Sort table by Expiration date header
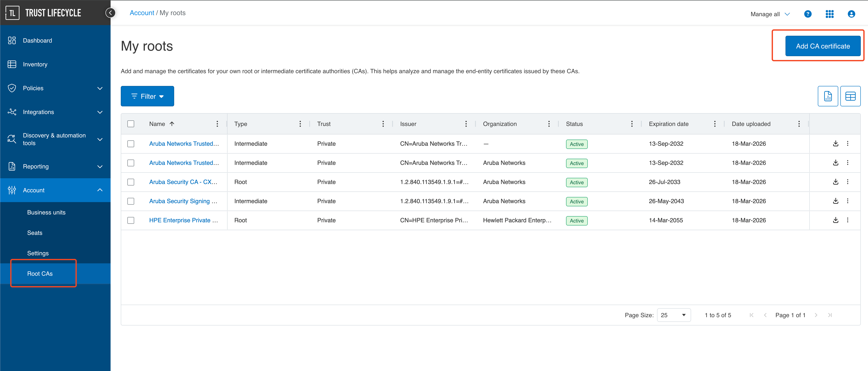 669,124
